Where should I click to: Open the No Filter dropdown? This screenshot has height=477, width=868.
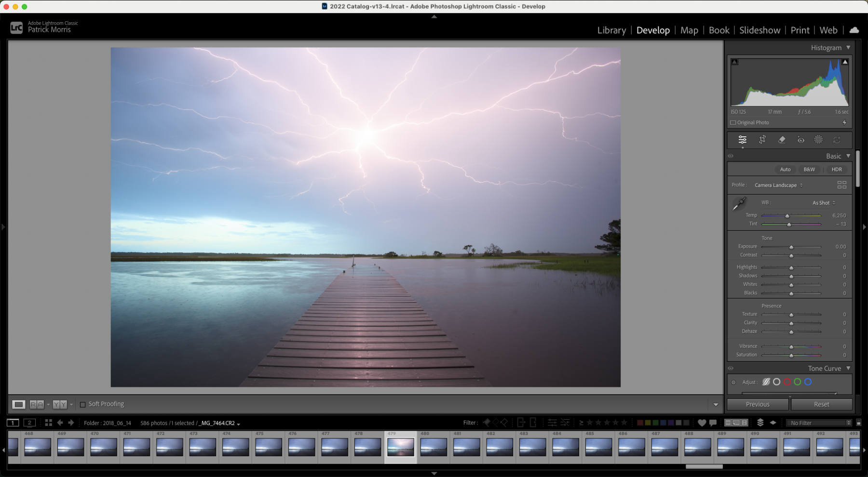(x=819, y=423)
